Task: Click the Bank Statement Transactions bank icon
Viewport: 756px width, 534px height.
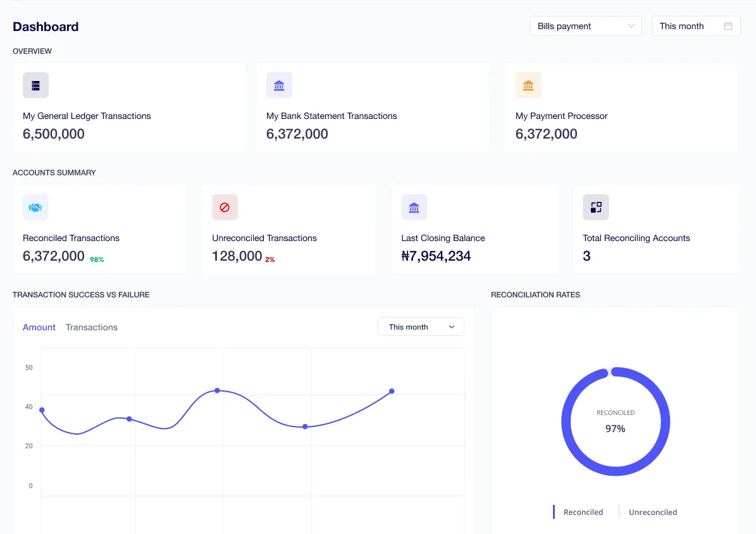Action: (279, 85)
